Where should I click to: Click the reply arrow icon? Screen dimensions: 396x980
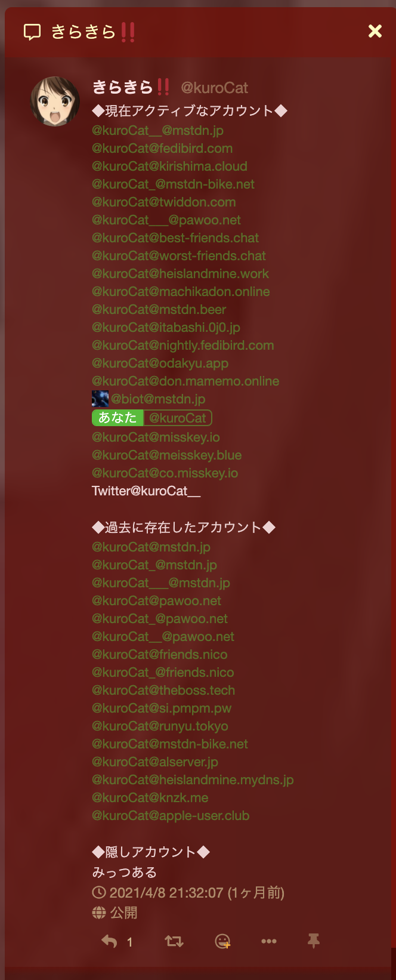[109, 941]
